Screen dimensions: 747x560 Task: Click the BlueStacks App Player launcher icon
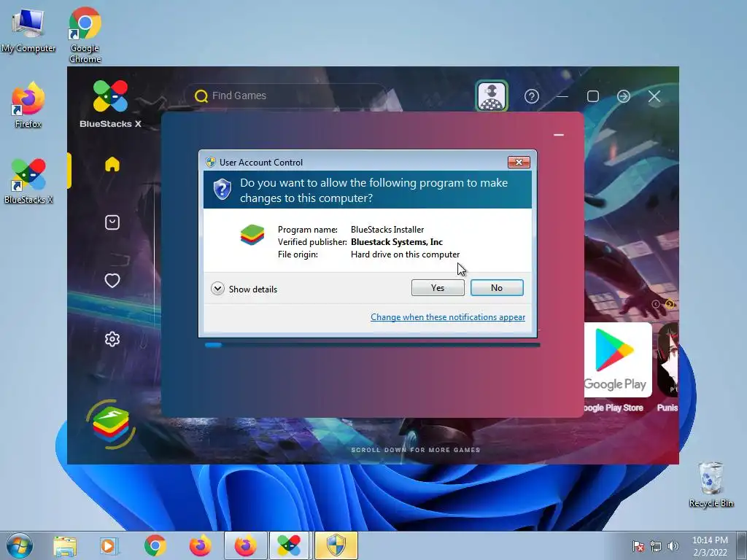[111, 424]
